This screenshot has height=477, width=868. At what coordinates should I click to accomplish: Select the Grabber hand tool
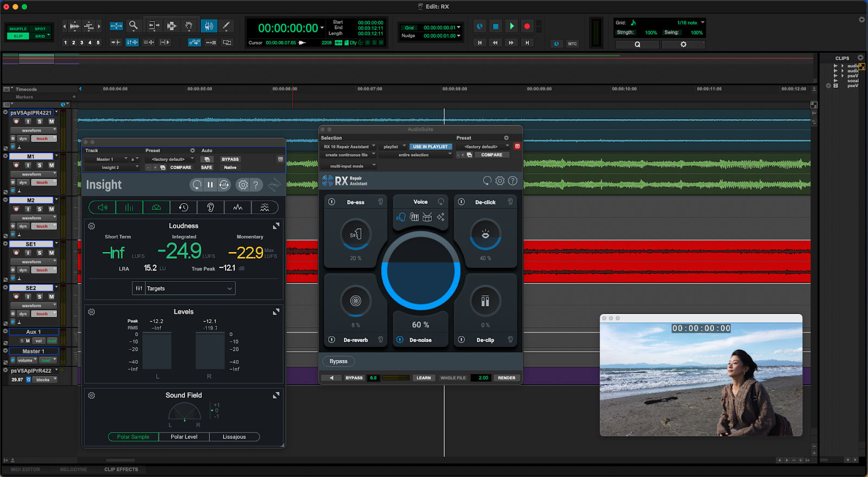pyautogui.click(x=188, y=25)
